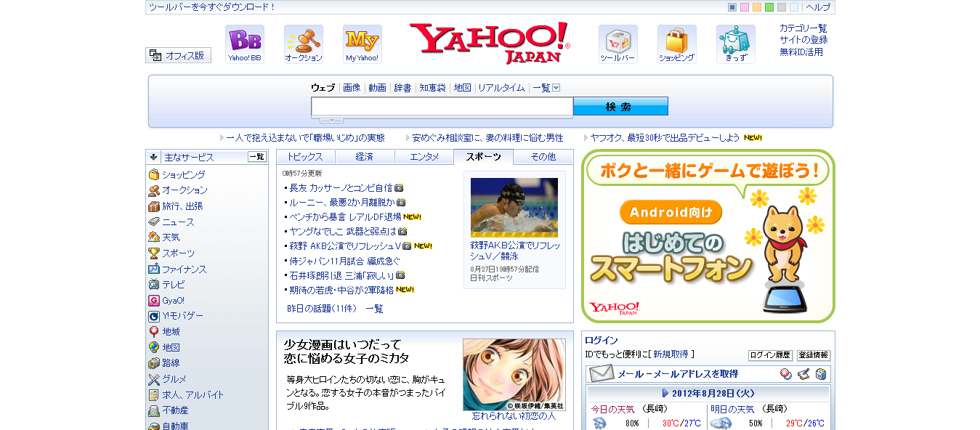Select the dark blue theme color swatch
Viewport: 980px width, 430px height.
[732, 7]
